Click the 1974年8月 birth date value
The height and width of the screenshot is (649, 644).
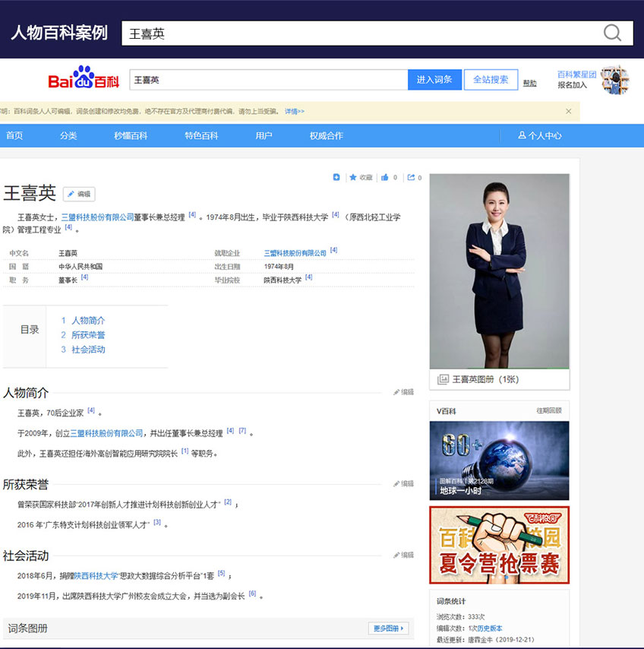coord(279,267)
